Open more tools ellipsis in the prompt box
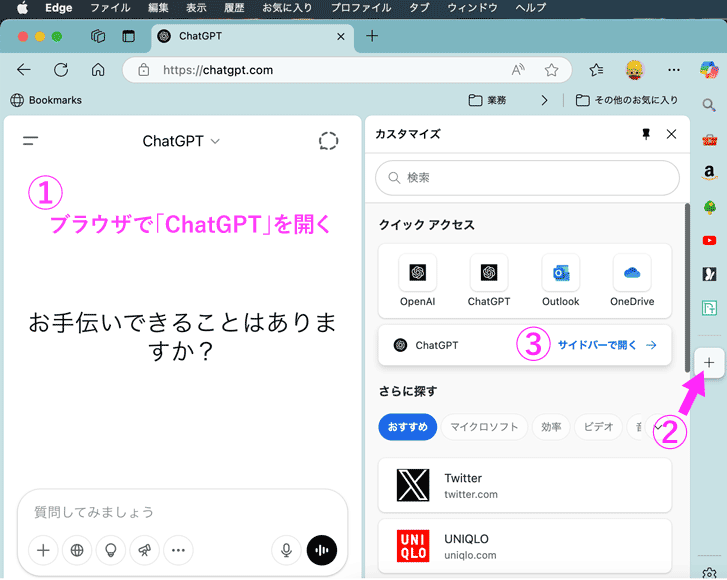 coord(179,550)
